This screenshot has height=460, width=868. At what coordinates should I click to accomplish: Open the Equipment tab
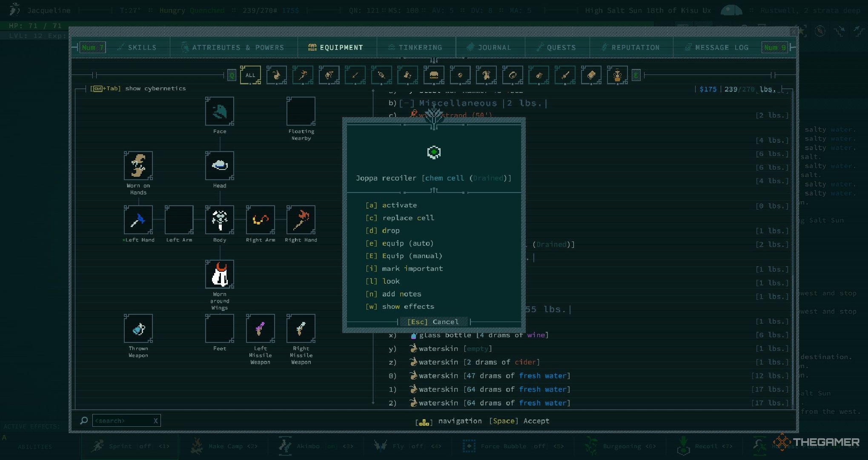click(336, 47)
